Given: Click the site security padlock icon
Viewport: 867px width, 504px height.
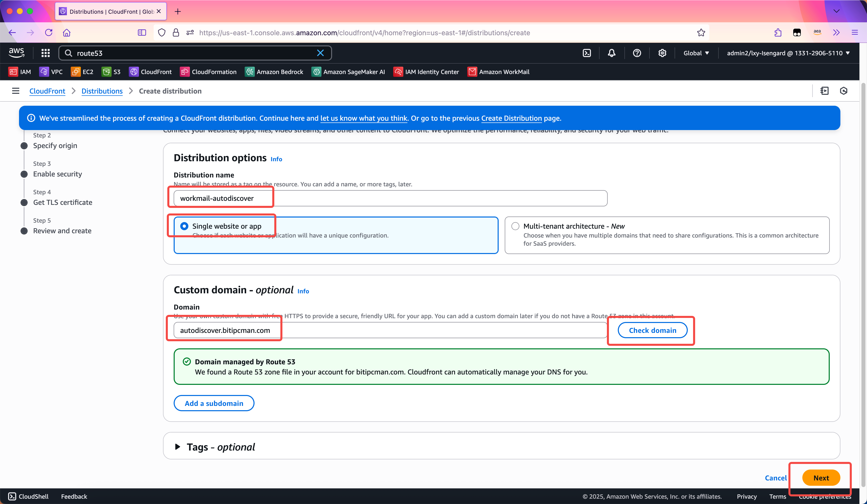Looking at the screenshot, I should [176, 33].
